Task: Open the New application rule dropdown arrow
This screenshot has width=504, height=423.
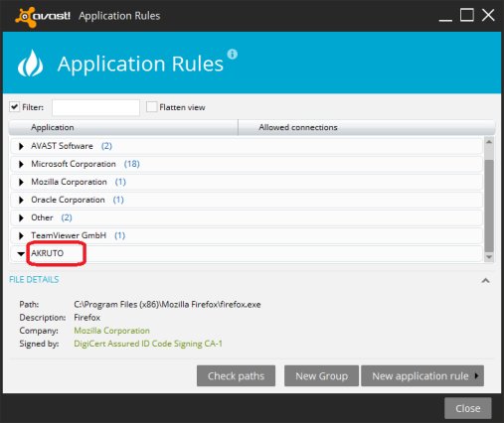Action: [476, 375]
